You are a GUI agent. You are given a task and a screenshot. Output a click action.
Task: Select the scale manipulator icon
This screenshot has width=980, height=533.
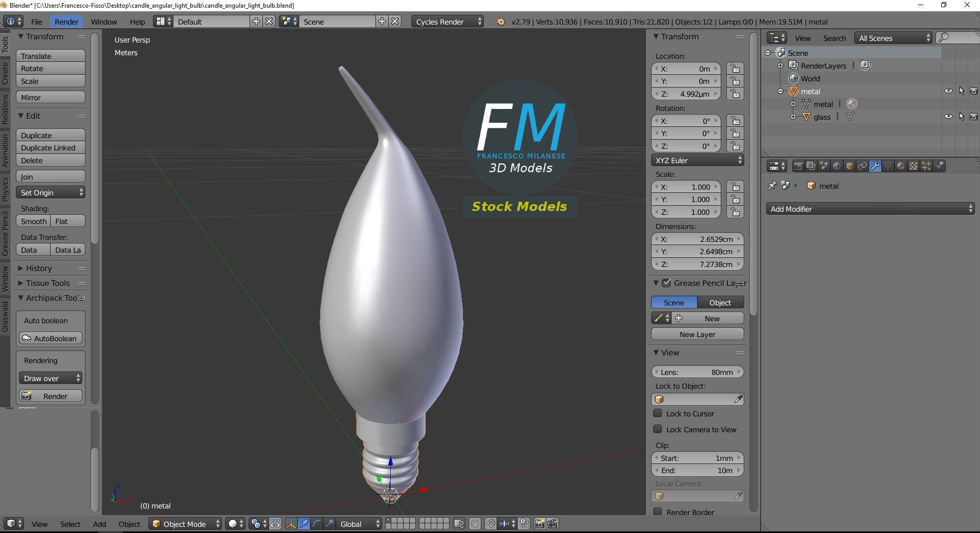point(329,524)
